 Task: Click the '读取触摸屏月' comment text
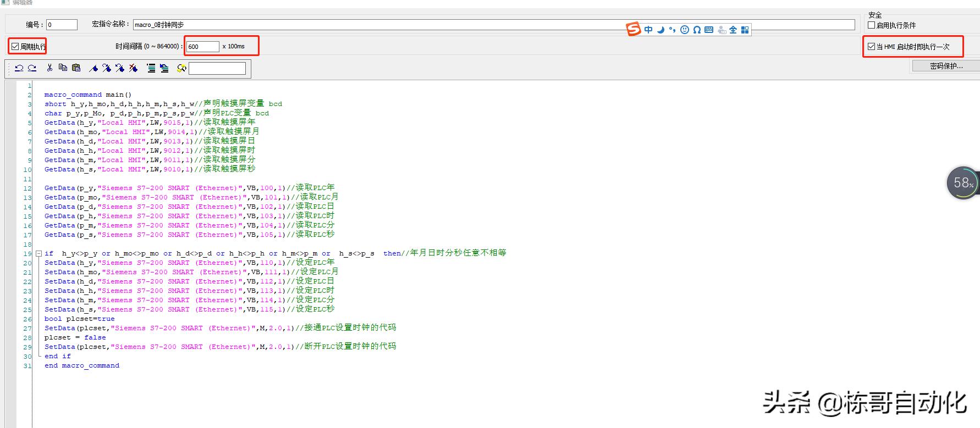(x=233, y=131)
